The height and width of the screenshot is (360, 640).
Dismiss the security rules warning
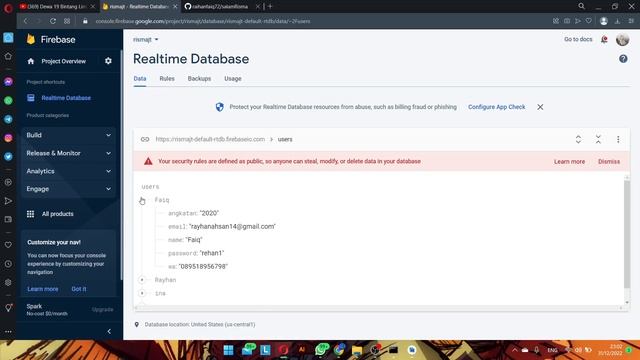click(x=609, y=162)
